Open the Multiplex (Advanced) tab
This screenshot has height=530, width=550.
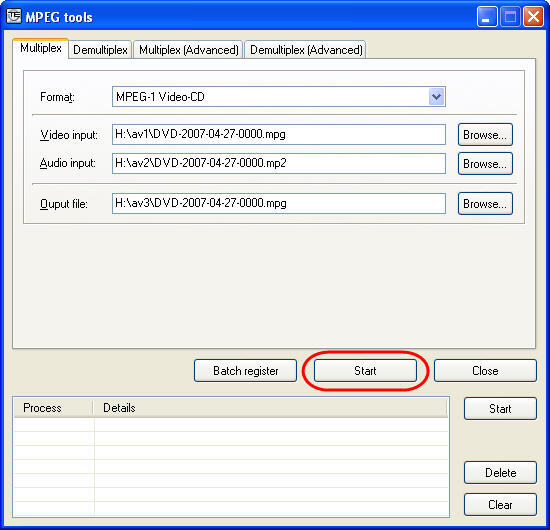pos(188,49)
